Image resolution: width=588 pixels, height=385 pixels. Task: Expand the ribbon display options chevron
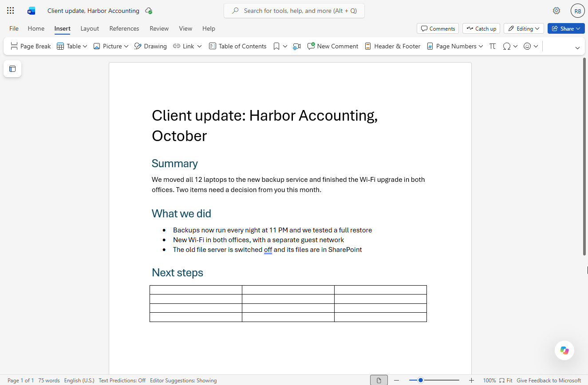click(577, 48)
